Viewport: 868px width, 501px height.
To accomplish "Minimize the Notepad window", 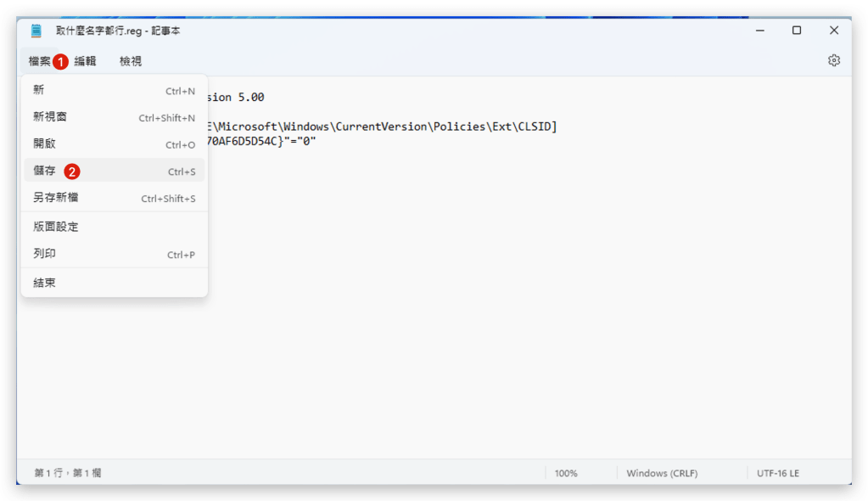I will [x=759, y=31].
